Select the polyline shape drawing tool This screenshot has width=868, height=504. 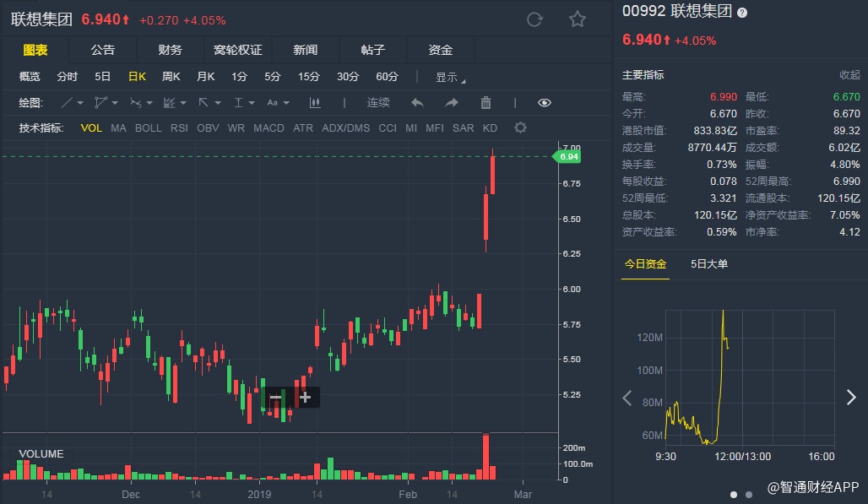tap(100, 102)
